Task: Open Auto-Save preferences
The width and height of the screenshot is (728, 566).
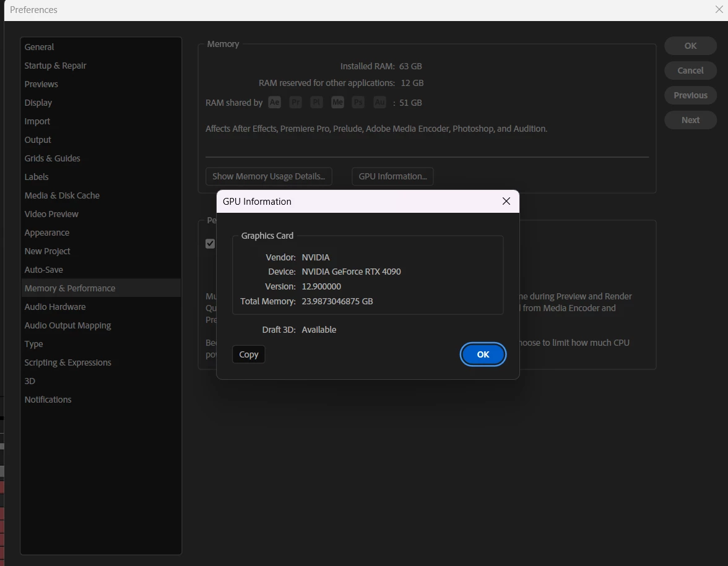Action: click(x=101, y=270)
